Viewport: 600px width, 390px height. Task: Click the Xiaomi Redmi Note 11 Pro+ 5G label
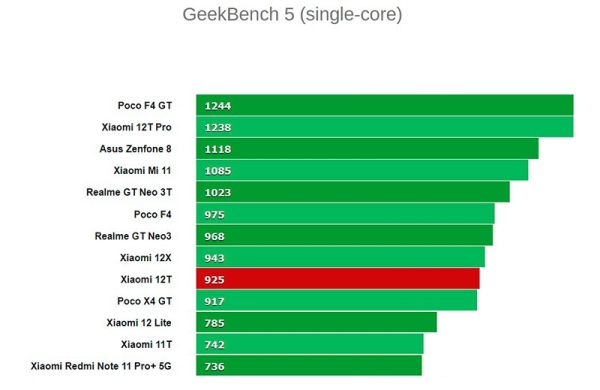pyautogui.click(x=101, y=366)
